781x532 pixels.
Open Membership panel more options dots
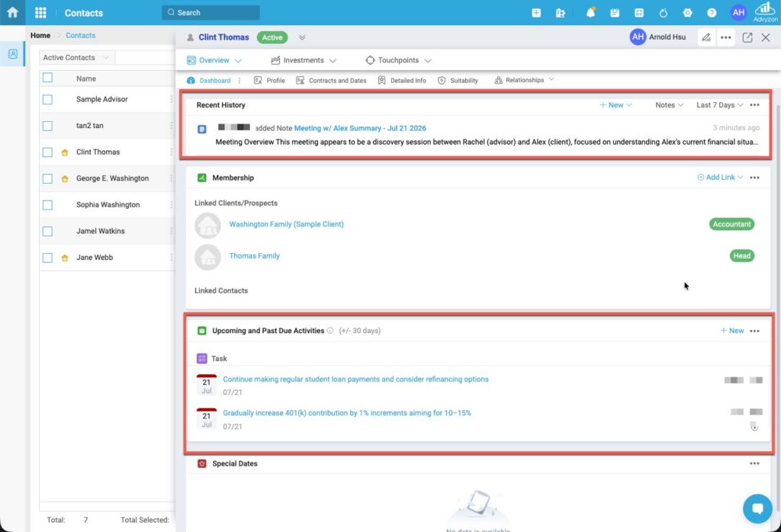(754, 178)
